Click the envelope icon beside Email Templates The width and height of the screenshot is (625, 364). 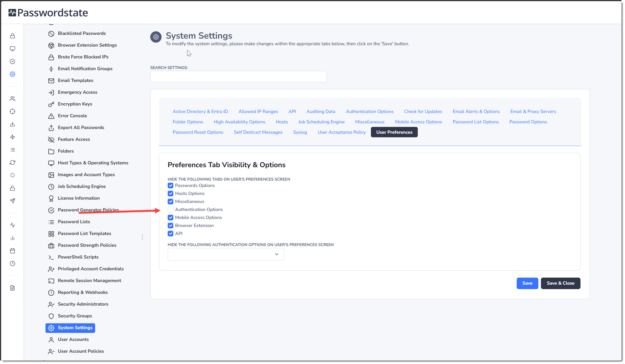click(51, 81)
